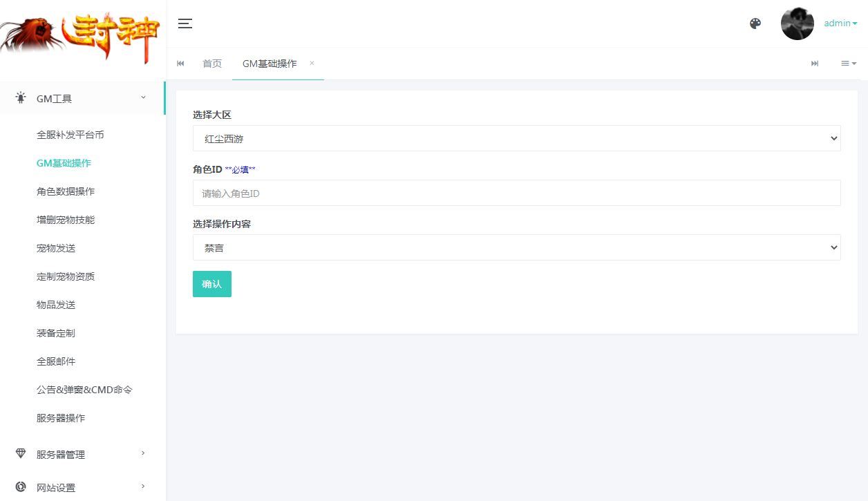Click the 服务器管理 shield icon
Image resolution: width=868 pixels, height=501 pixels.
[21, 454]
